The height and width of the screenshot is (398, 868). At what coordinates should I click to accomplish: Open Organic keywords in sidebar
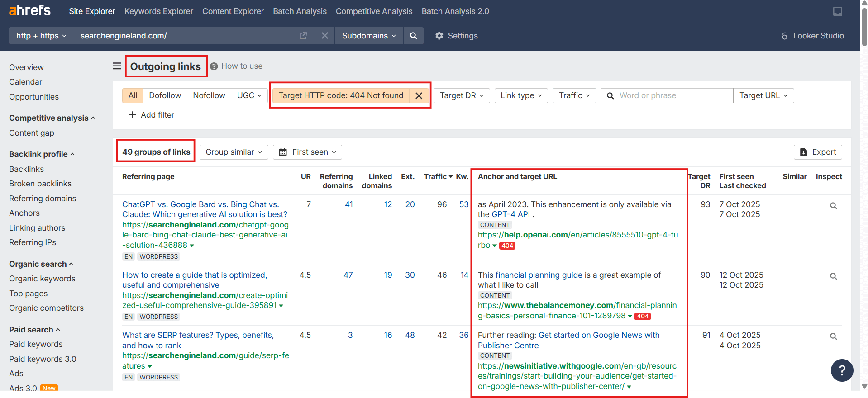tap(42, 279)
